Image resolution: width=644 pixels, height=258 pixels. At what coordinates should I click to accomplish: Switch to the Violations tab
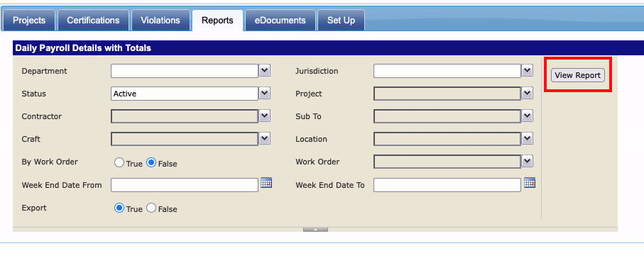[x=160, y=20]
